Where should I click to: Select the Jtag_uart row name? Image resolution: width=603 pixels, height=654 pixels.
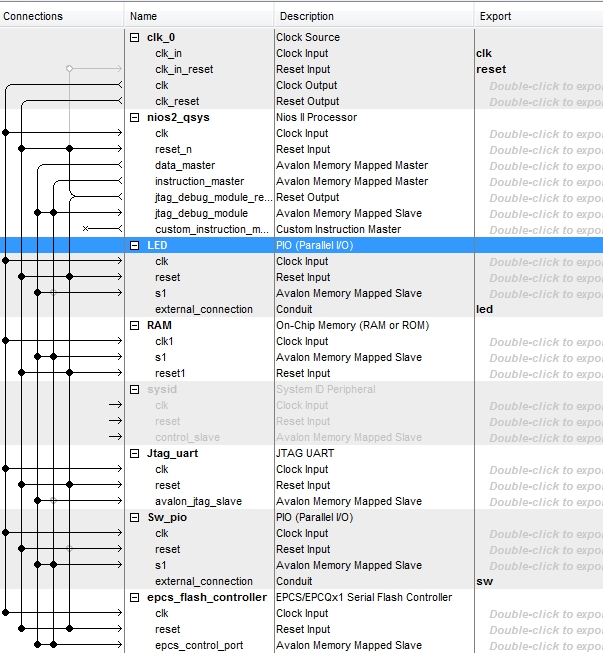[x=172, y=453]
